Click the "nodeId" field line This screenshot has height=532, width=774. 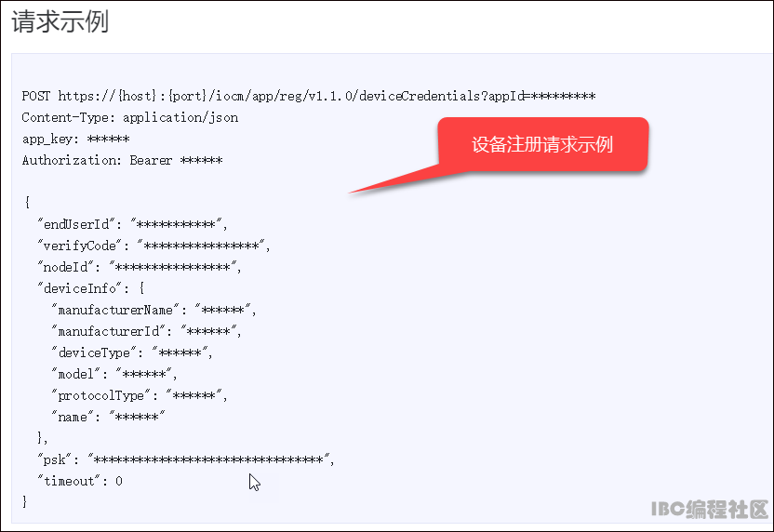click(140, 267)
